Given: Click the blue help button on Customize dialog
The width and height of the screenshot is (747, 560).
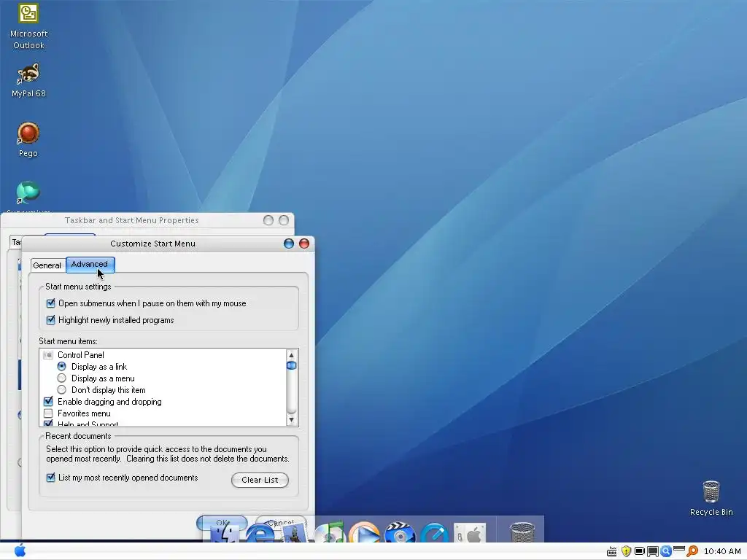Looking at the screenshot, I should click(x=289, y=244).
